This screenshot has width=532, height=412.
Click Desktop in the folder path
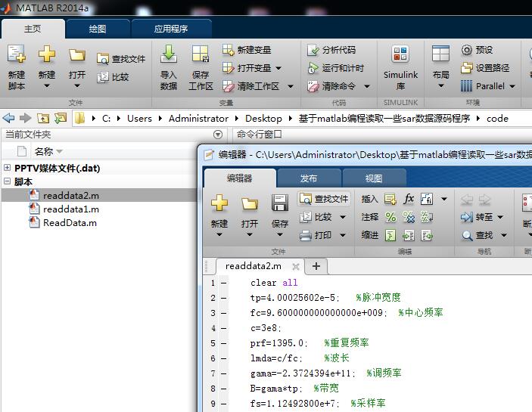point(263,119)
